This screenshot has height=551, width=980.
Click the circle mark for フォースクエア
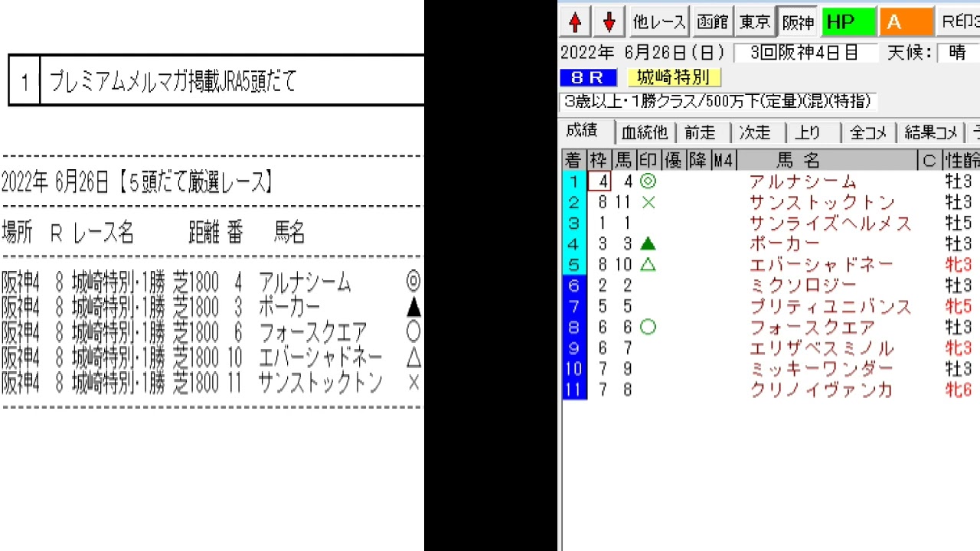[648, 327]
